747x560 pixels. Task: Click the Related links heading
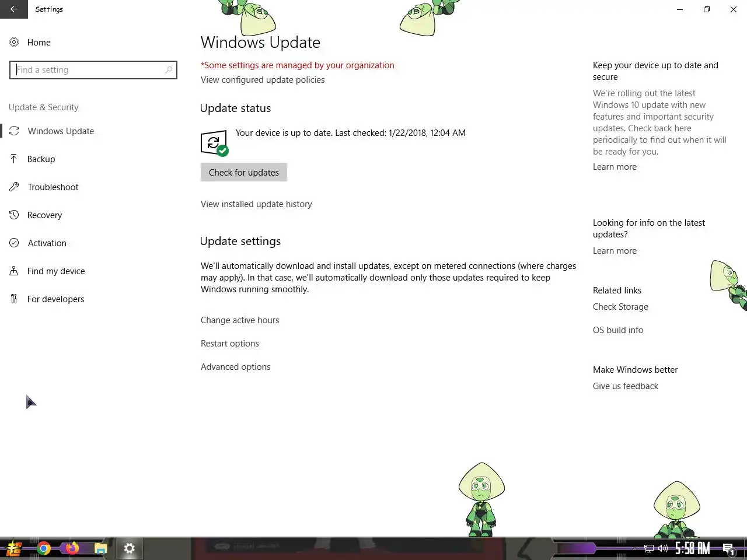point(617,290)
